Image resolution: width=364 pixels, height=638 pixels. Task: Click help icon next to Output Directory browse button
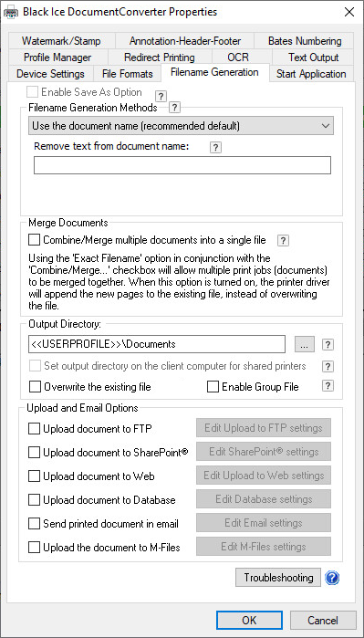point(328,345)
